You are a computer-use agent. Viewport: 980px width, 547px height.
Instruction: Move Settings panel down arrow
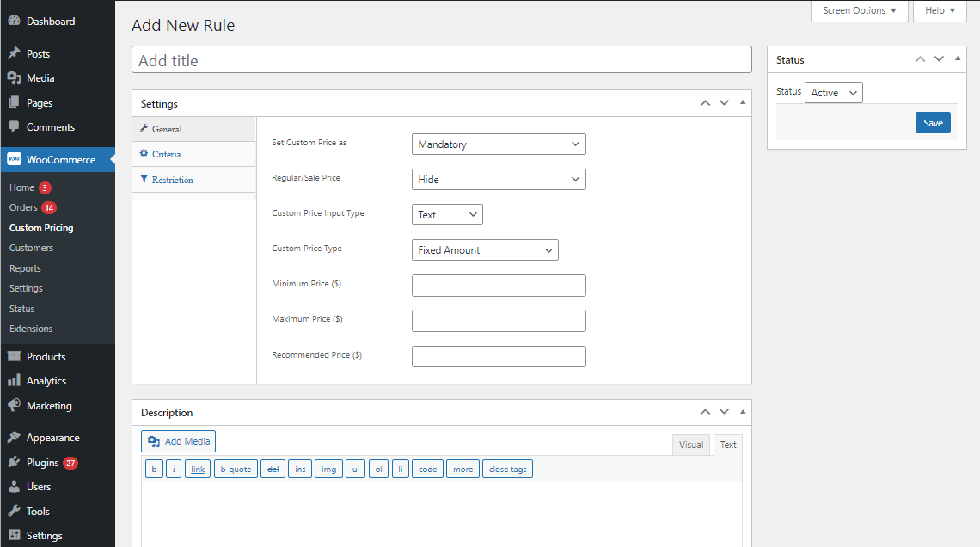coord(724,103)
